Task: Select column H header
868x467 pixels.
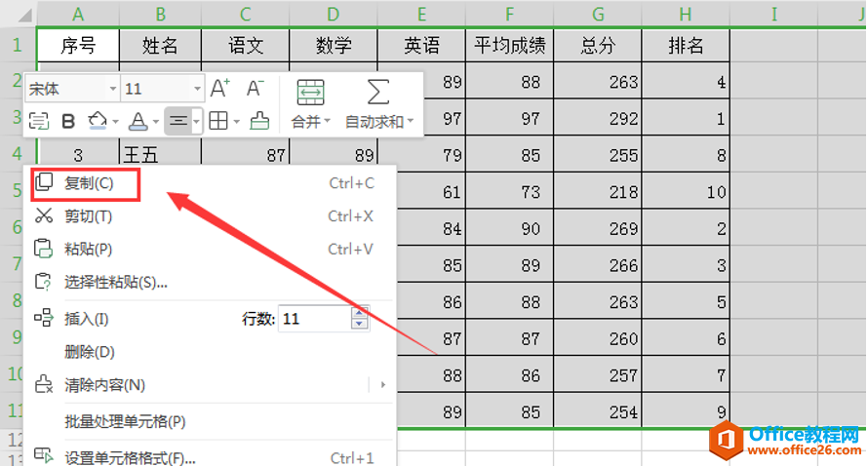Action: pyautogui.click(x=686, y=15)
